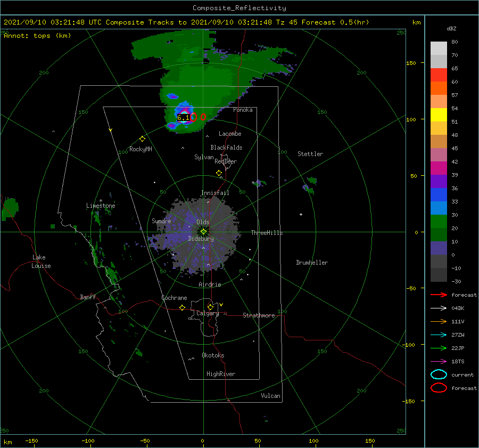
Task: Click the red forecast ellipse legend icon
Action: (439, 388)
